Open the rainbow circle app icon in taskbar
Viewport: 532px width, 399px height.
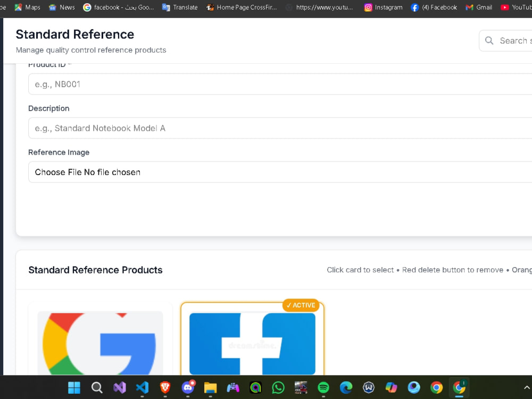(255, 387)
